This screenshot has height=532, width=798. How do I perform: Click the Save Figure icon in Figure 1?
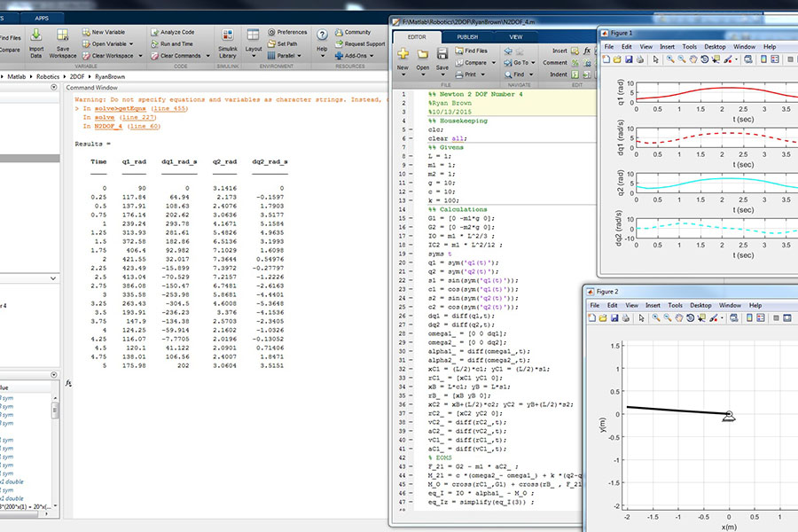tap(629, 59)
